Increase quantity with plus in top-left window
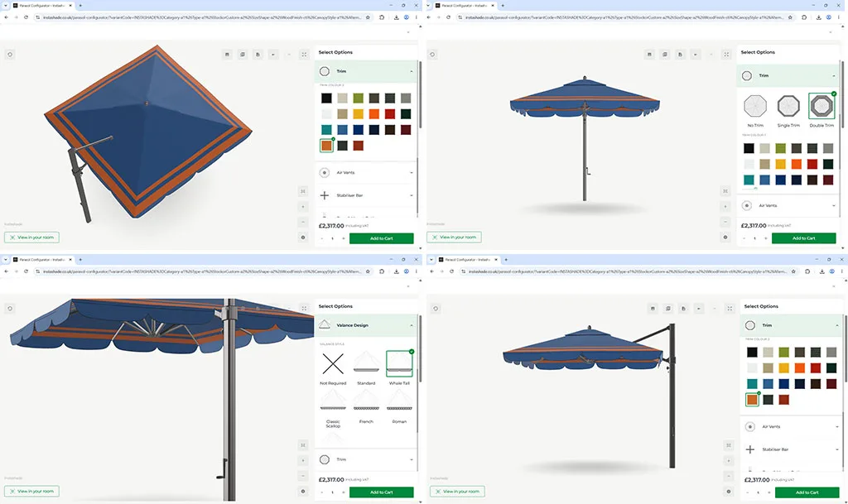This screenshot has width=848, height=504. pos(344,238)
